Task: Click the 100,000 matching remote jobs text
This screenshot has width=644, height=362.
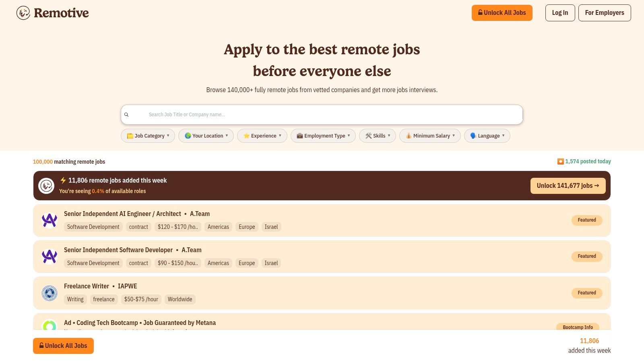Action: pyautogui.click(x=69, y=162)
